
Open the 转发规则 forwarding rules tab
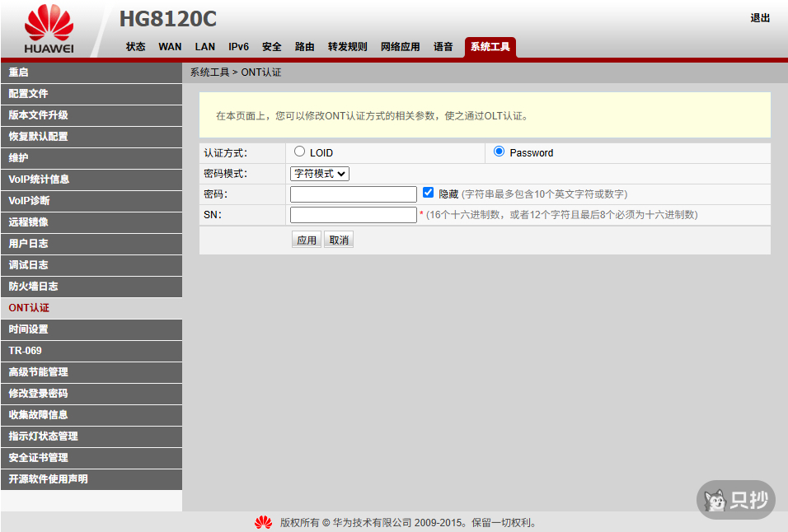(x=347, y=47)
